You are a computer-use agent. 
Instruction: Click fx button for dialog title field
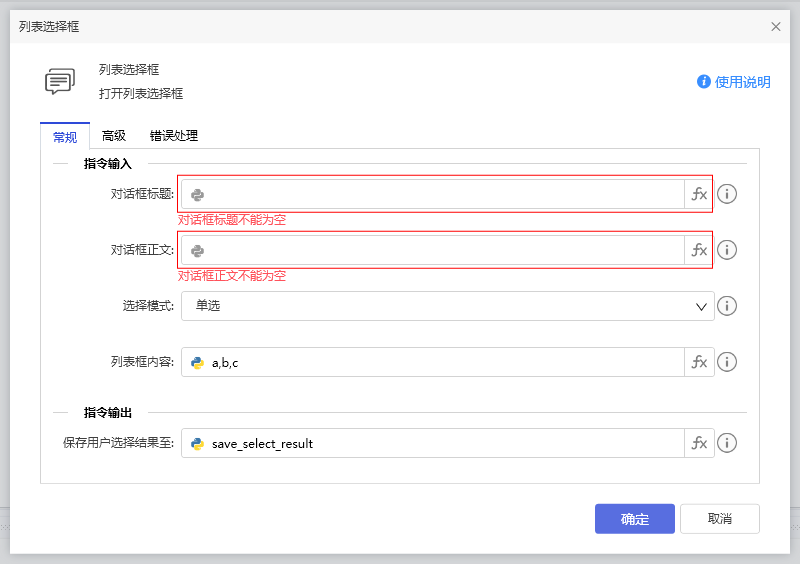699,195
